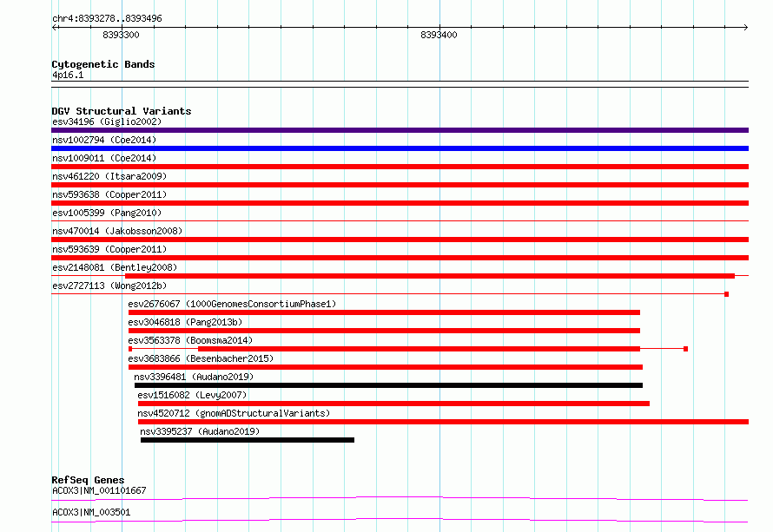The image size is (773, 532).
Task: Click the Cytogenetic Bands track heading
Action: [x=103, y=64]
